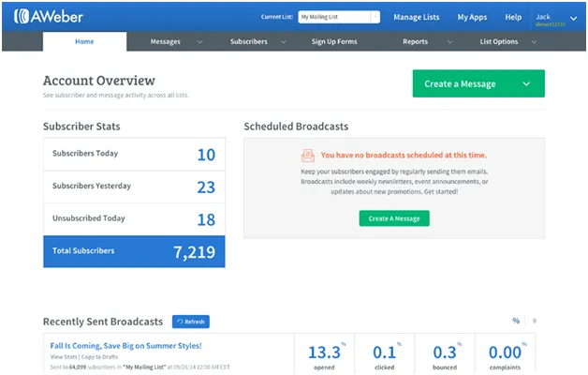Open the Messages tab
Screen dimensions: 588x375
(166, 41)
